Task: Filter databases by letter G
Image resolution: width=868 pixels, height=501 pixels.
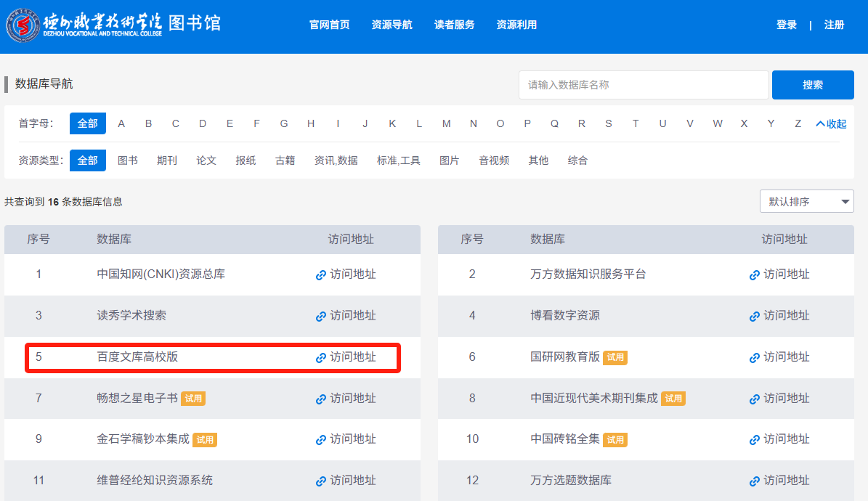Action: pos(284,123)
